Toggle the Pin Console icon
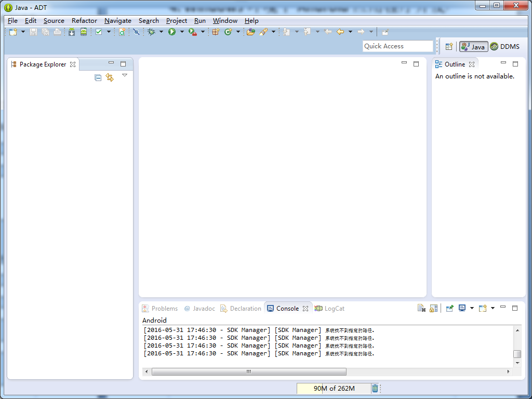This screenshot has width=532, height=399. 449,308
